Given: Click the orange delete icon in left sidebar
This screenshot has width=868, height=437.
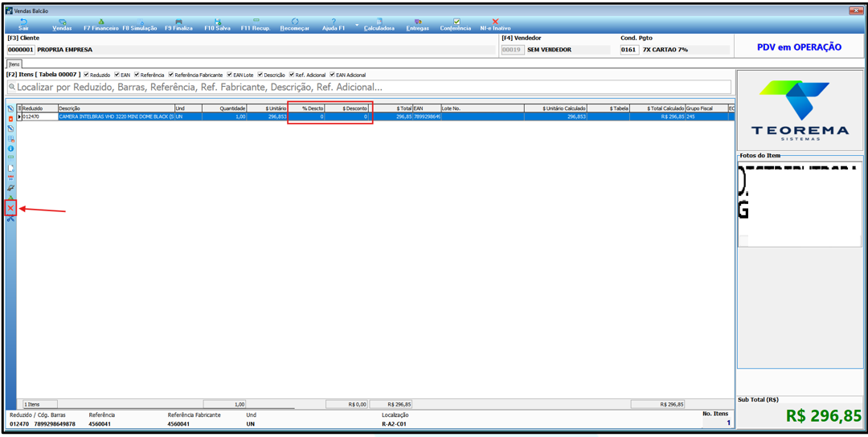Looking at the screenshot, I should [x=10, y=119].
